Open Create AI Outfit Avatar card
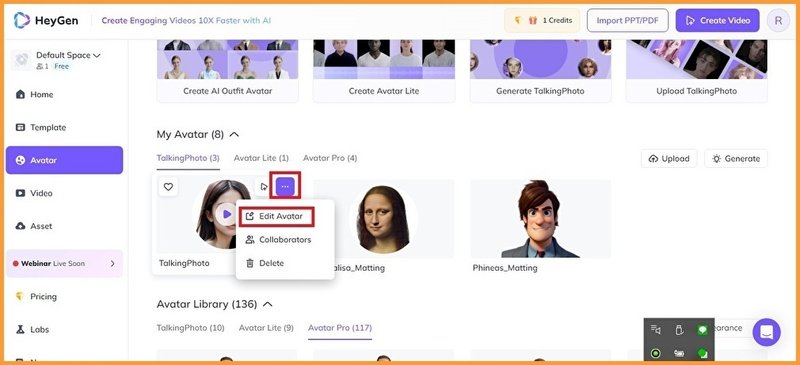The height and width of the screenshot is (365, 800). pos(228,71)
